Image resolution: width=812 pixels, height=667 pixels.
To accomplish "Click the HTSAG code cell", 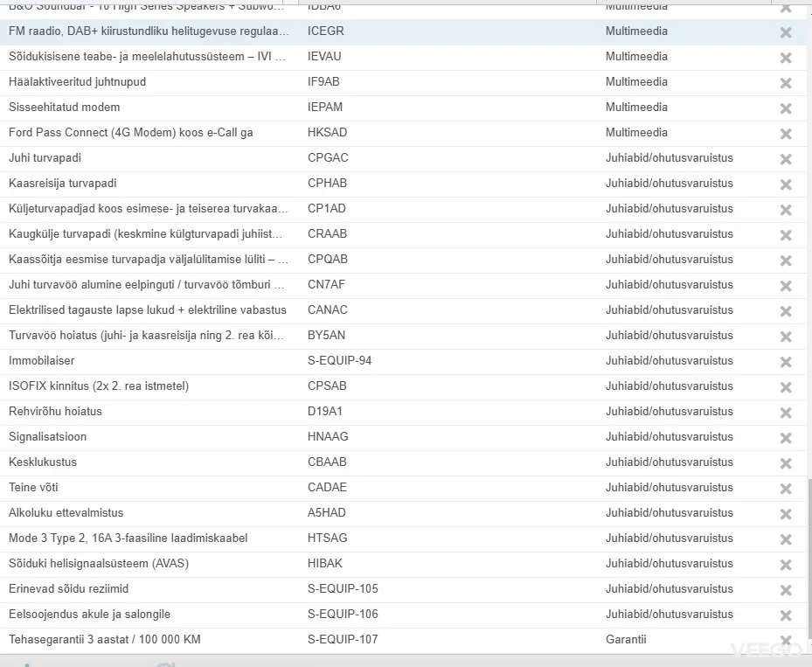I will [x=327, y=538].
